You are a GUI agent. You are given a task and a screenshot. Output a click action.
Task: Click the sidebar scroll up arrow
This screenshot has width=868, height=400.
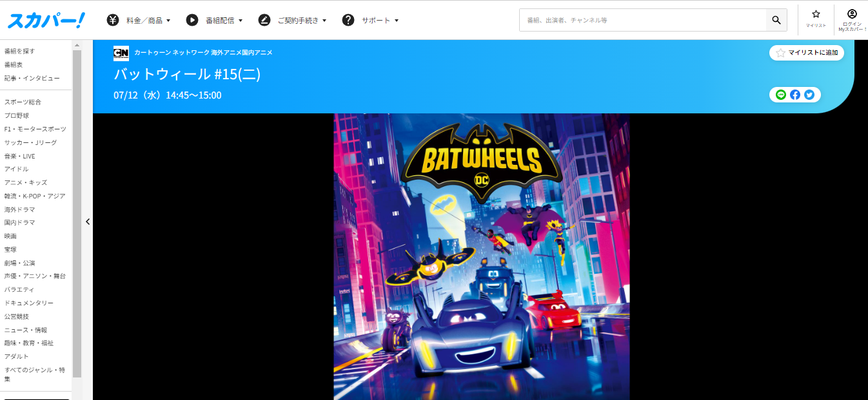tap(77, 45)
